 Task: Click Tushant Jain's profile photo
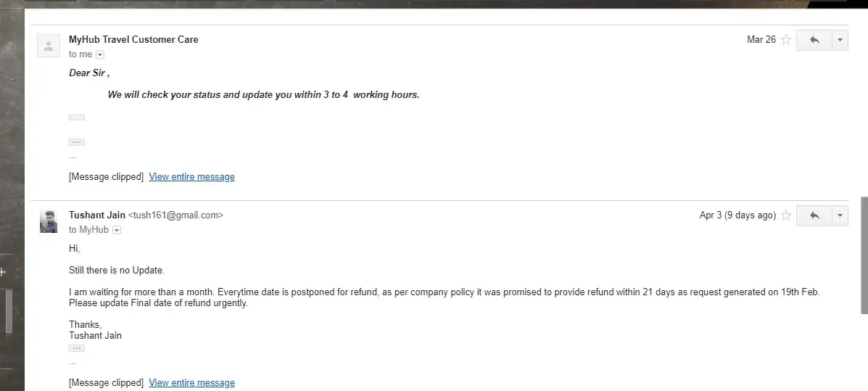click(x=49, y=221)
